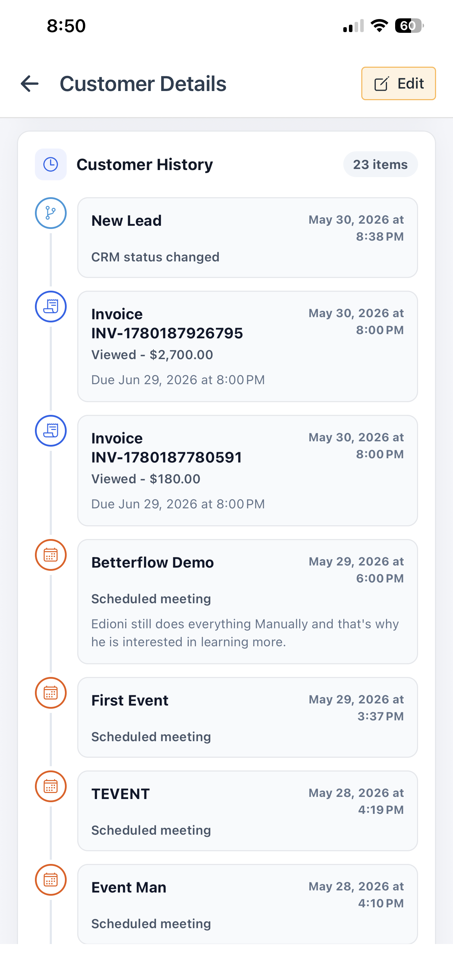Image resolution: width=453 pixels, height=980 pixels.
Task: Tap 'Viewed - $180.00' amount
Action: (x=146, y=479)
